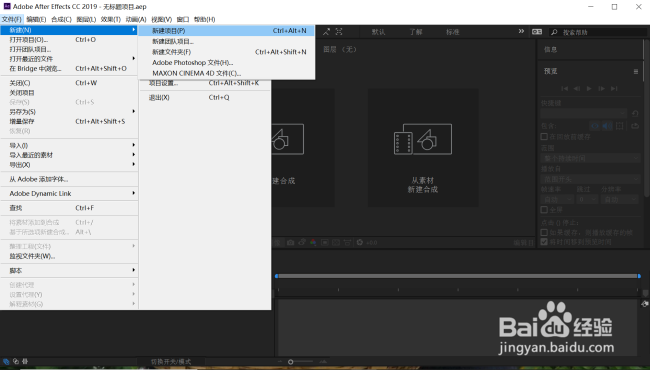The width and height of the screenshot is (650, 370).
Task: Click the snapping expand icon in toolbar
Action: 339,31
